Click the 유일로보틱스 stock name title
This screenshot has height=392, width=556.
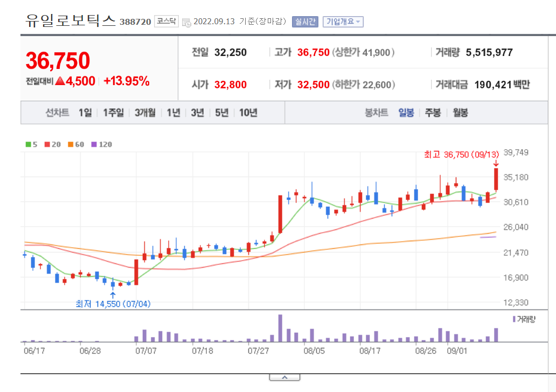71,20
